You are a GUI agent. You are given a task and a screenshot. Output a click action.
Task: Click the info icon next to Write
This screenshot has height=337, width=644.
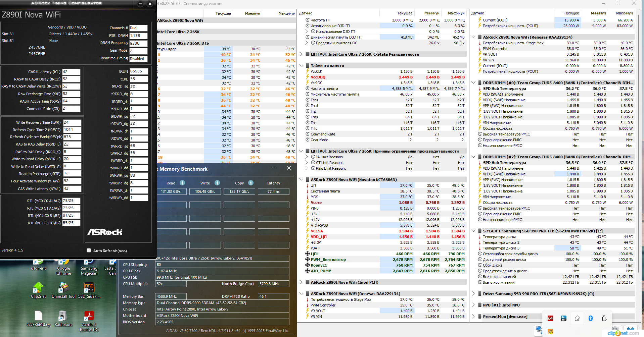point(217,183)
